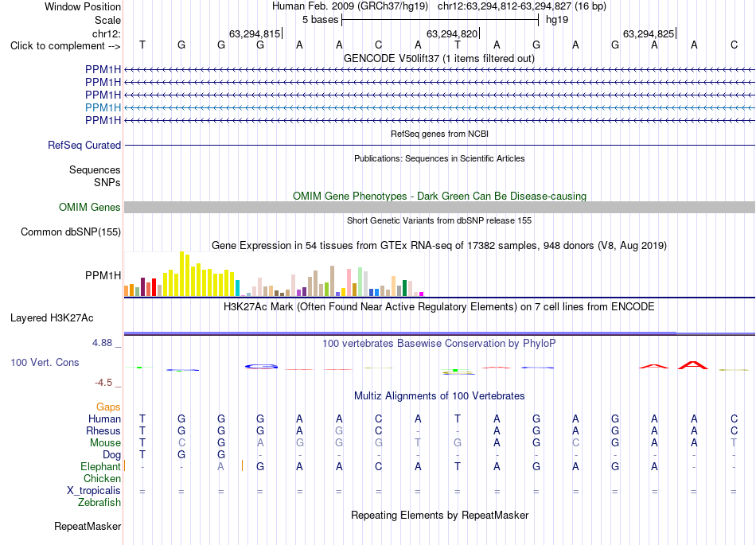Viewport: 756px width, 545px height.
Task: Click the 'Layered H3K27Ac' track label
Action: (x=52, y=318)
